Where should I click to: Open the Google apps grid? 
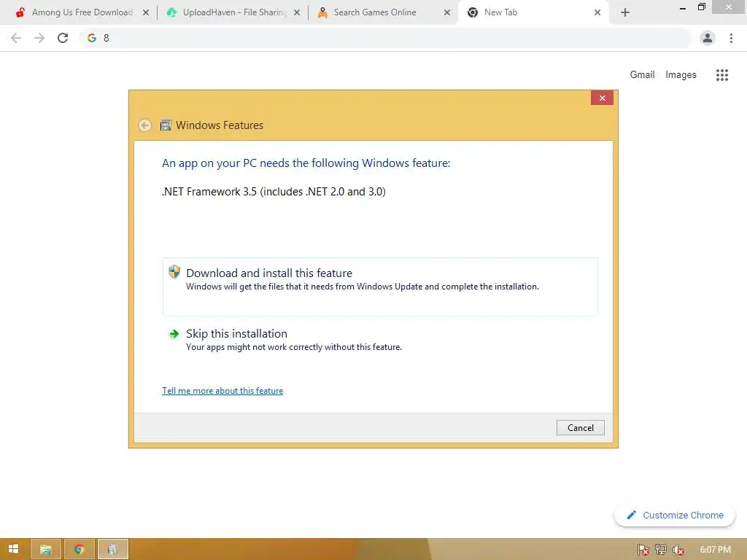[722, 75]
